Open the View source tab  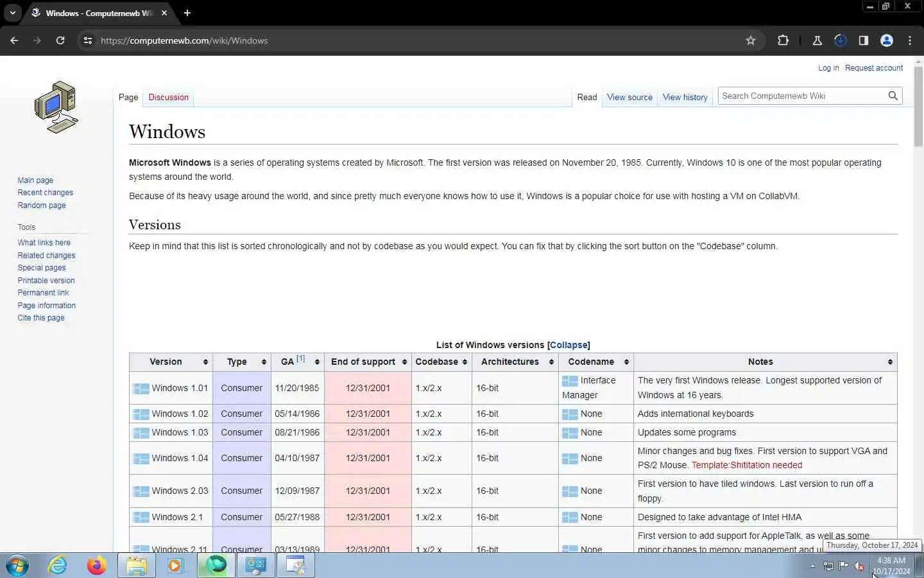click(629, 97)
